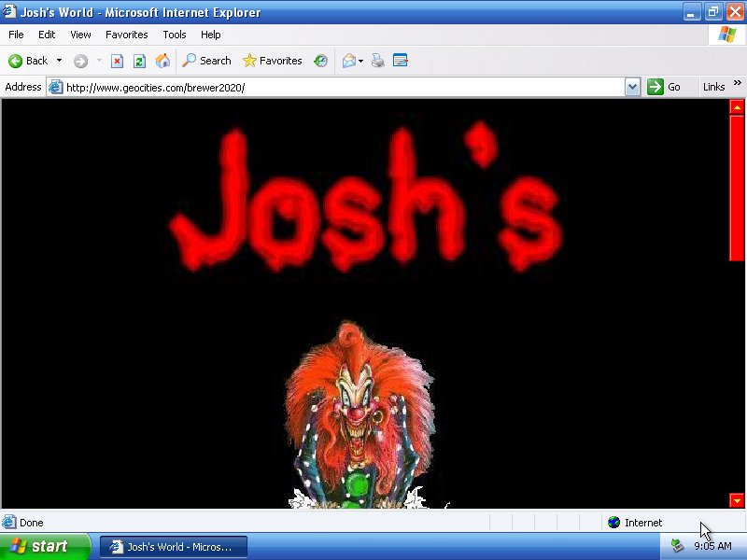
Task: Open the Search magnifier tool
Action: [206, 61]
